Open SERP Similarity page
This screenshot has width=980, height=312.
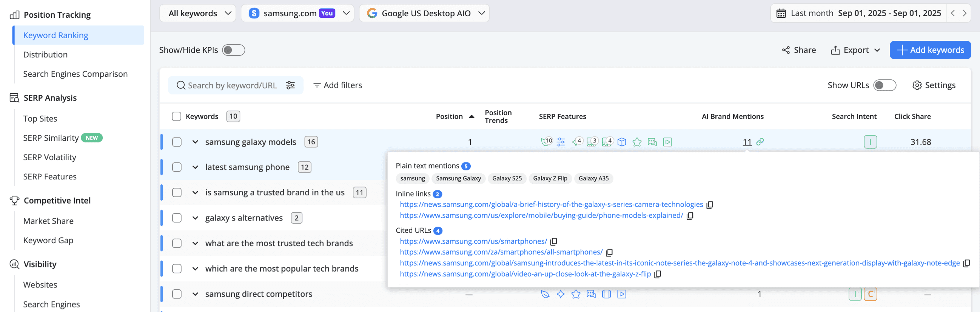coord(51,138)
